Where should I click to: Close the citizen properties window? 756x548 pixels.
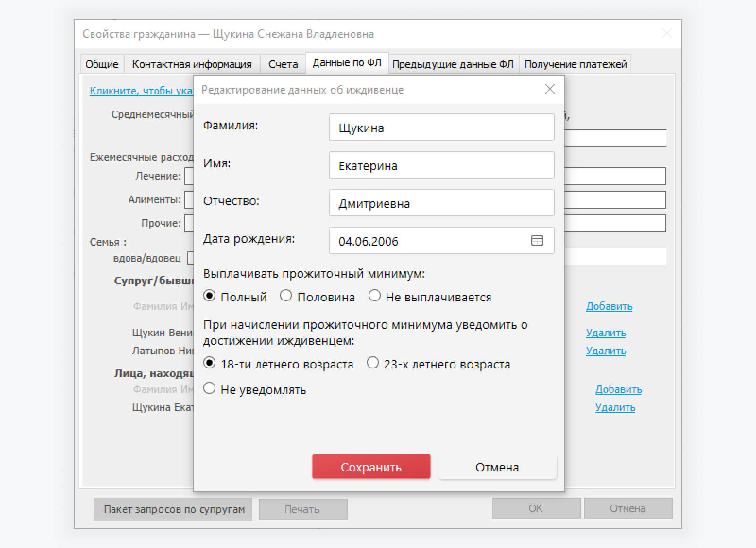[667, 34]
